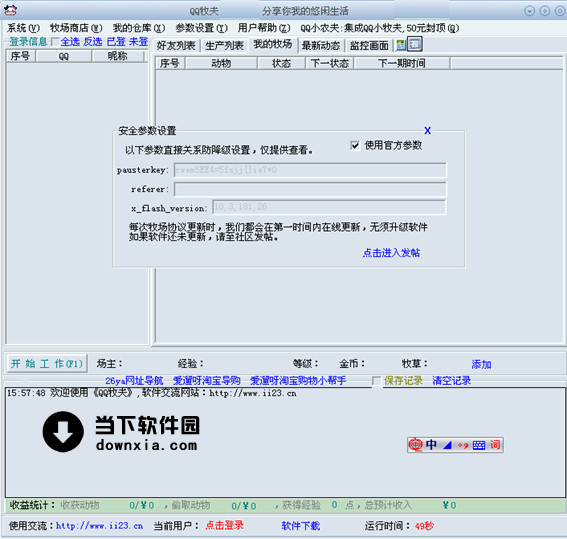This screenshot has height=539, width=567.
Task: Select the 我的牧场 tab
Action: point(273,44)
